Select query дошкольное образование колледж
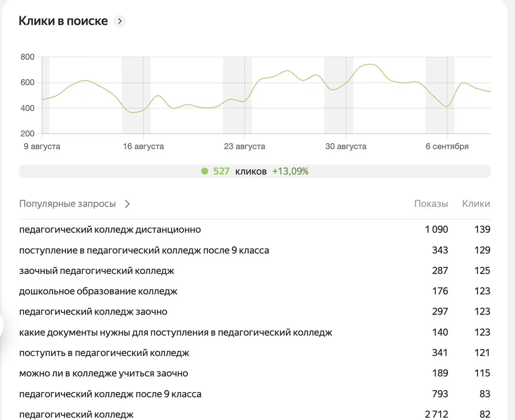The height and width of the screenshot is (420, 515). (x=98, y=291)
